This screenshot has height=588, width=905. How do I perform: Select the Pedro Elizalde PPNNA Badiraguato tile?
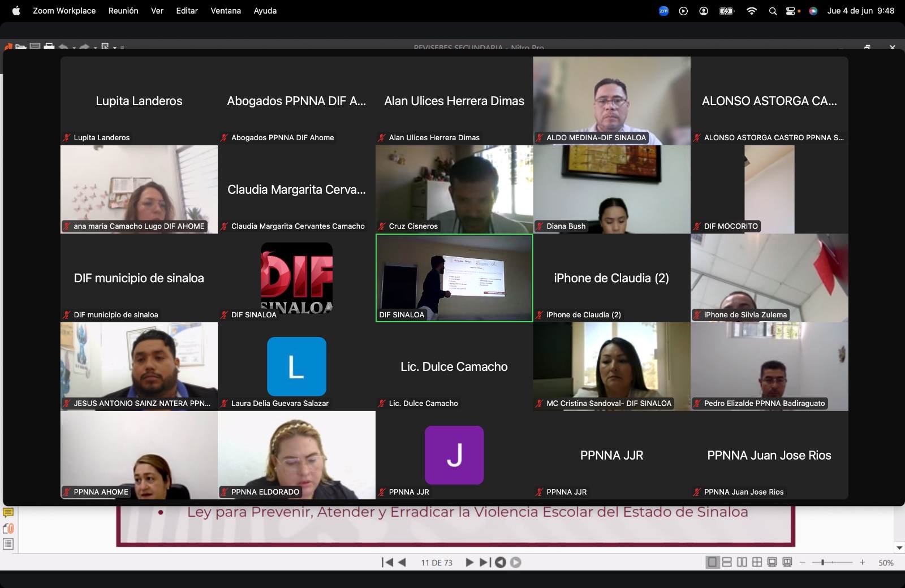[769, 366]
